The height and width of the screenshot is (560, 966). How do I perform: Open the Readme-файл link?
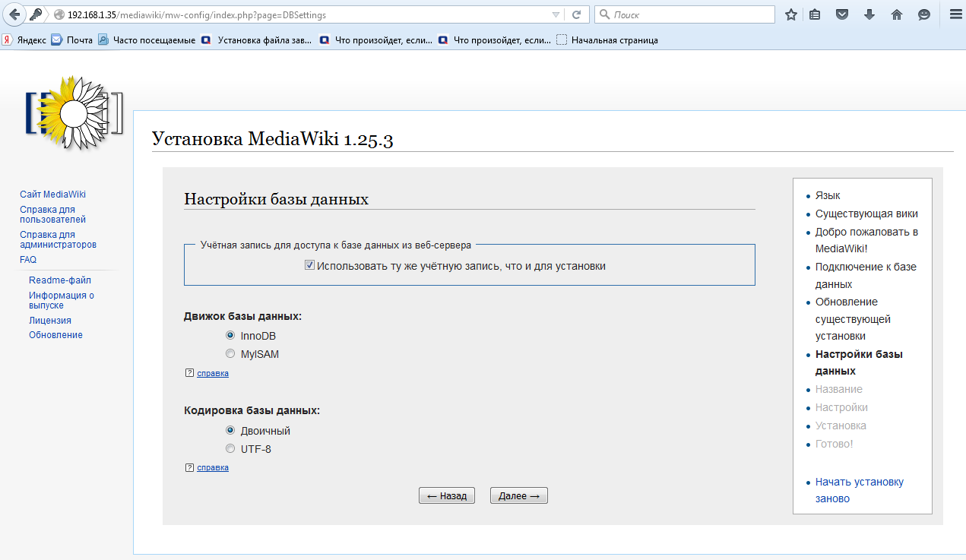coord(60,280)
